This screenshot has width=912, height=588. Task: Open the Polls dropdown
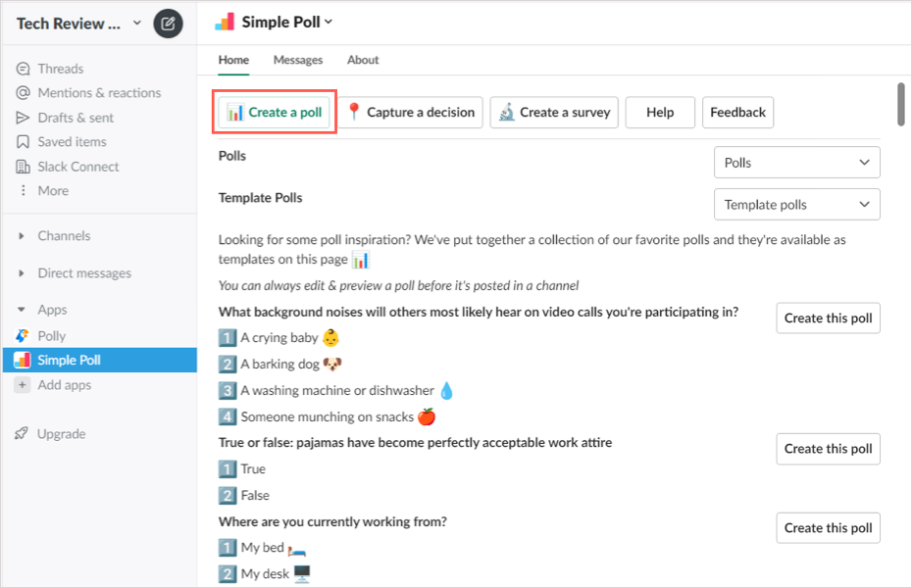(796, 163)
